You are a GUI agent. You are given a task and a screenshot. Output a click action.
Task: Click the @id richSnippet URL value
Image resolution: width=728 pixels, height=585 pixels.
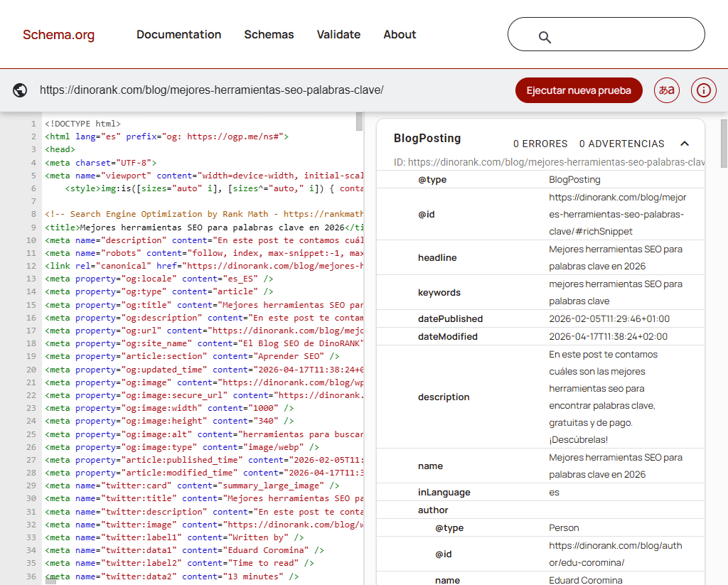tap(618, 214)
